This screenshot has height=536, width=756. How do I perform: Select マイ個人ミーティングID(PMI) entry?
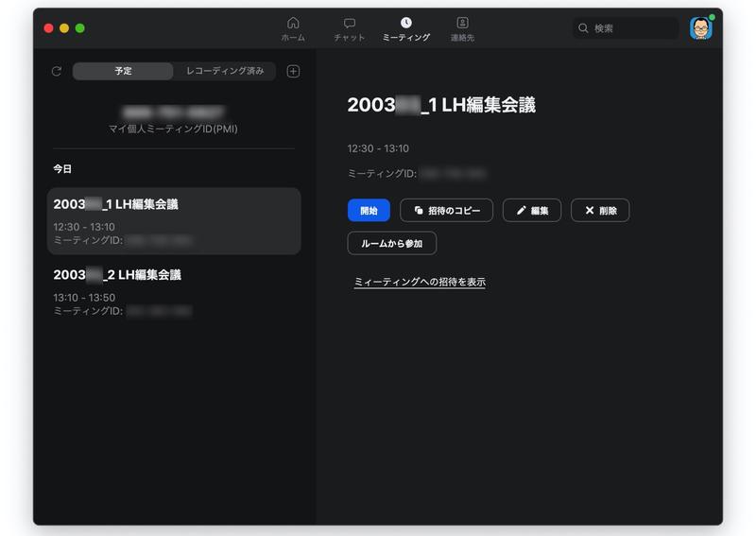tap(173, 120)
